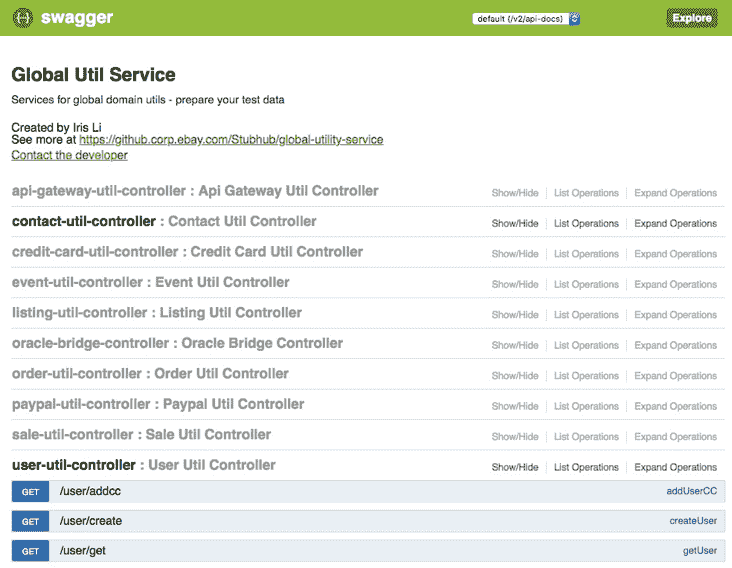Click Show/Hide for sale-util-controller
The image size is (732, 568).
tap(515, 437)
